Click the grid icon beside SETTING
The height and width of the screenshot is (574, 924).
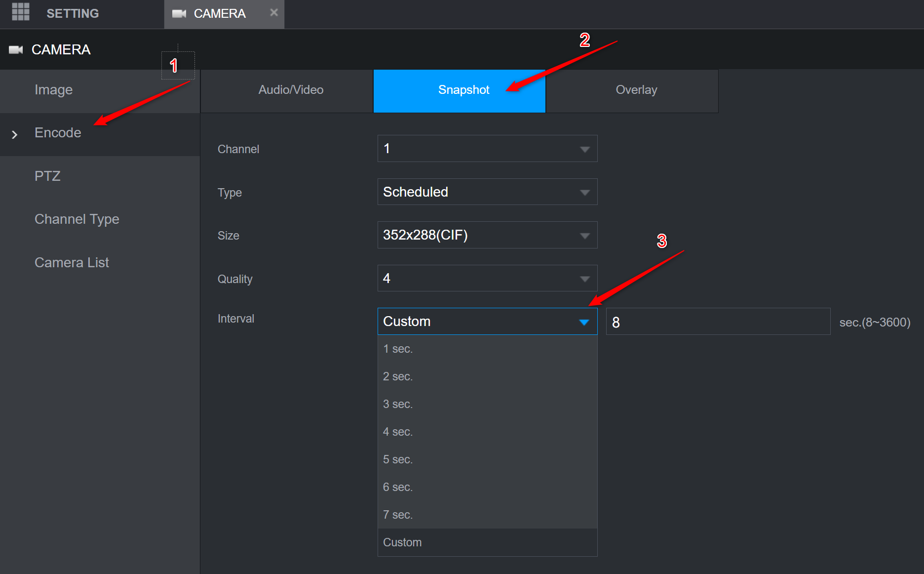pos(20,12)
